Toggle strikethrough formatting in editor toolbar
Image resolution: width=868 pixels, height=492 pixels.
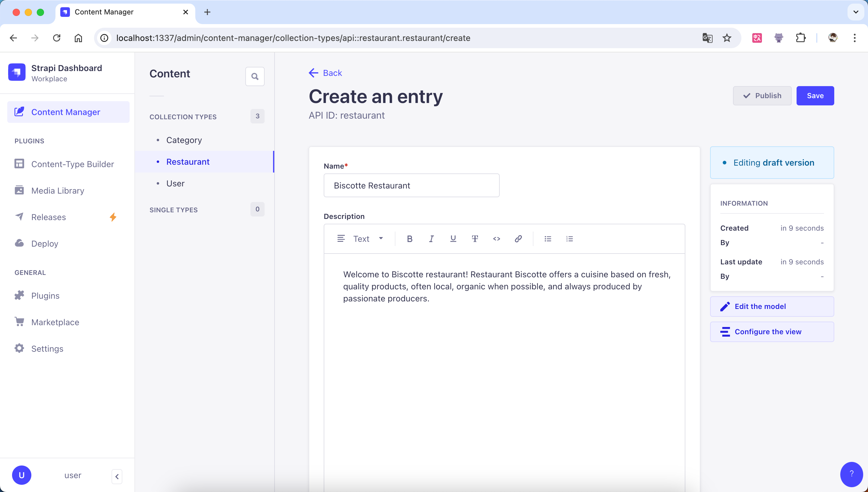(x=475, y=239)
